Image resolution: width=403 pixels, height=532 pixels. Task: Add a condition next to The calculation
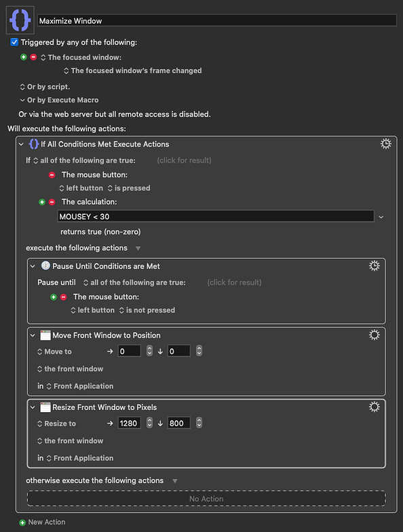point(42,202)
